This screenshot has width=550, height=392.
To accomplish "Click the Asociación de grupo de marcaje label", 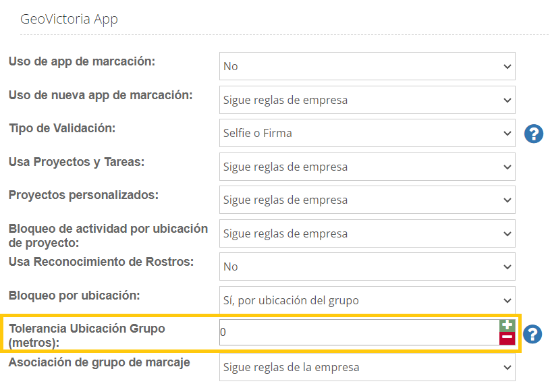I will [99, 362].
